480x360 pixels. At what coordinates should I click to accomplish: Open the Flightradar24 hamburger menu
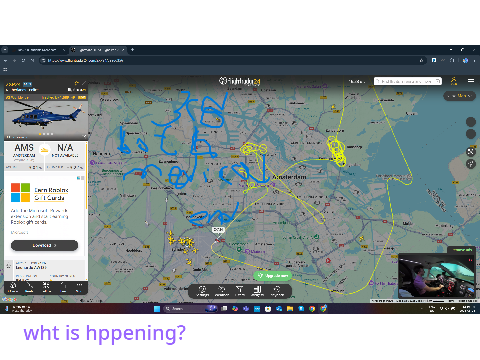(471, 81)
